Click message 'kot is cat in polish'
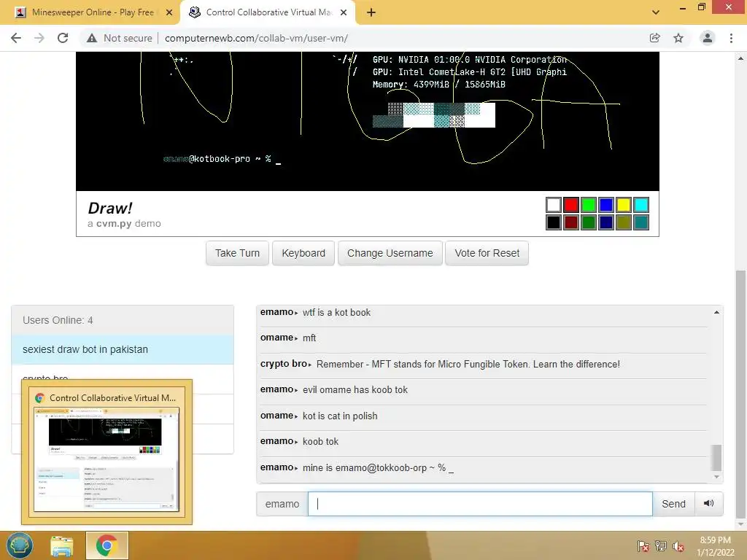Image resolution: width=747 pixels, height=560 pixels. click(340, 416)
